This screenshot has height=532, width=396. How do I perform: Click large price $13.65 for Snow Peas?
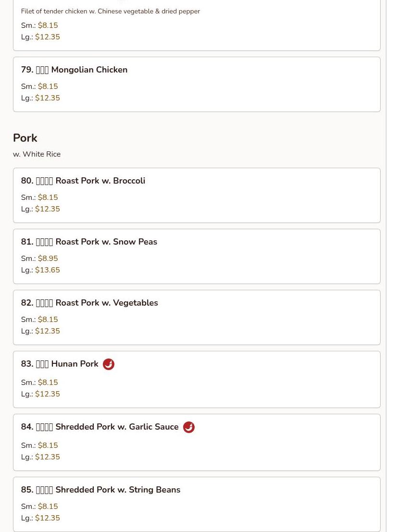pos(48,270)
